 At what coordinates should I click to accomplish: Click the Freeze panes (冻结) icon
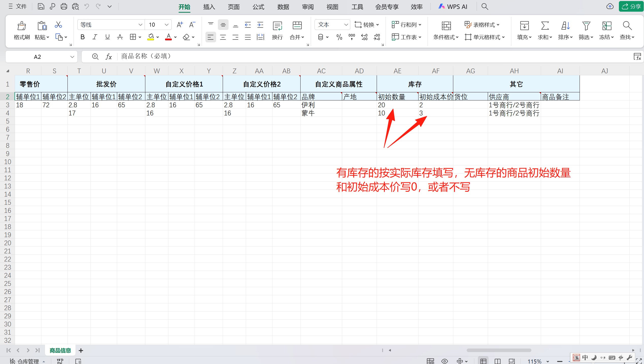pos(606,26)
